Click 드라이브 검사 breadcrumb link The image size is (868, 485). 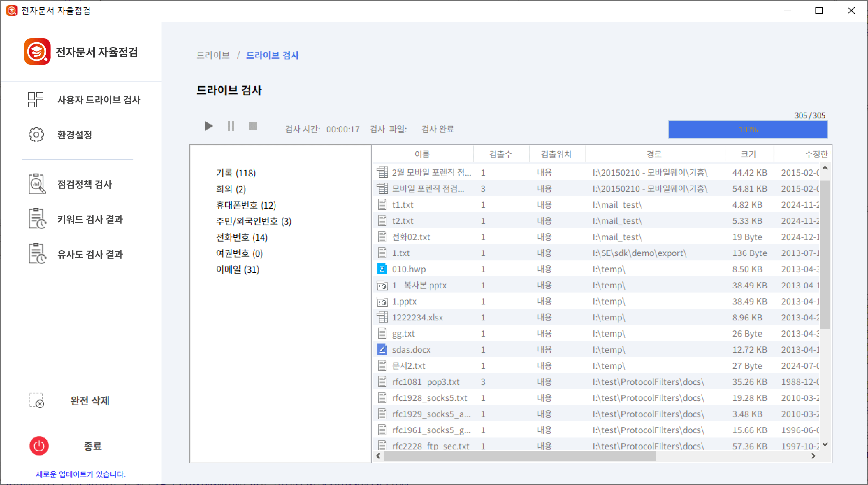coord(272,55)
